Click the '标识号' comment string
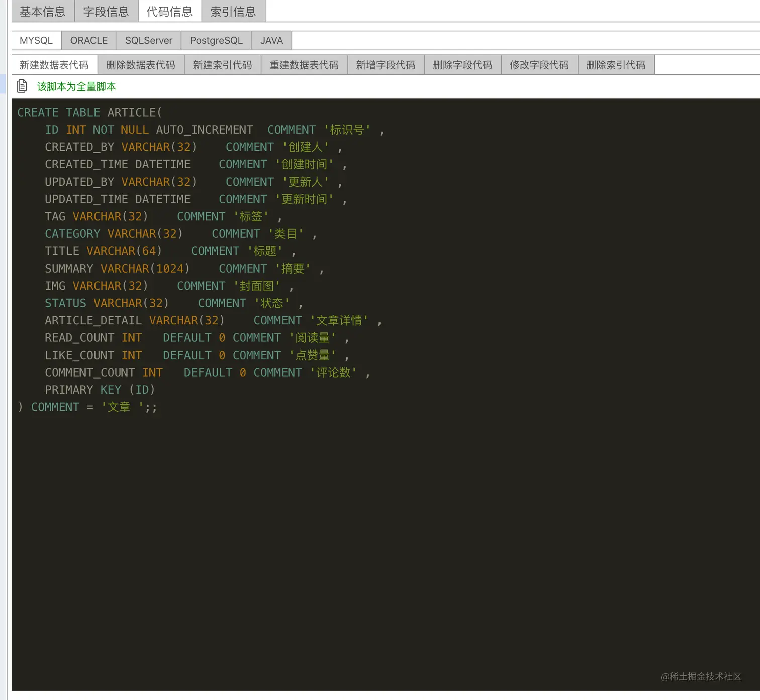This screenshot has width=760, height=700. pos(347,130)
